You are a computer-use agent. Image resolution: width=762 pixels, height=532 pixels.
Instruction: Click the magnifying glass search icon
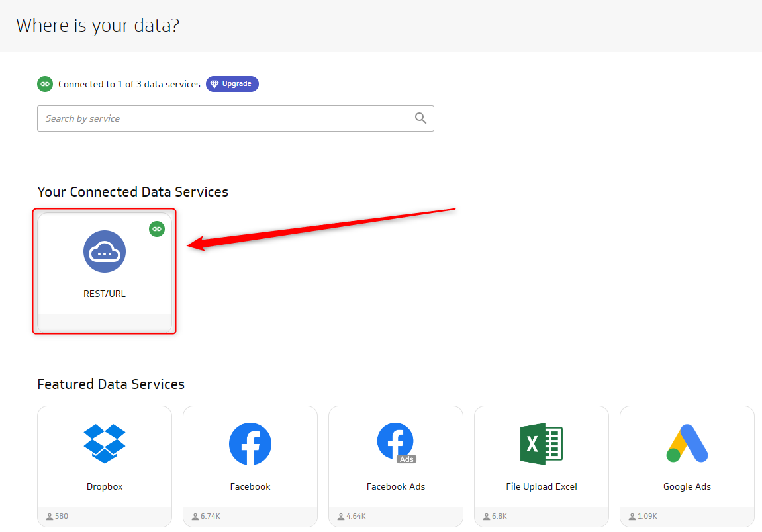click(420, 118)
